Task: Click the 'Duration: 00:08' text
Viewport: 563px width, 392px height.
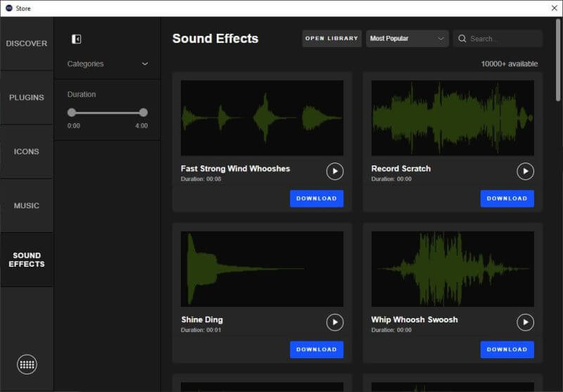Action: point(201,179)
